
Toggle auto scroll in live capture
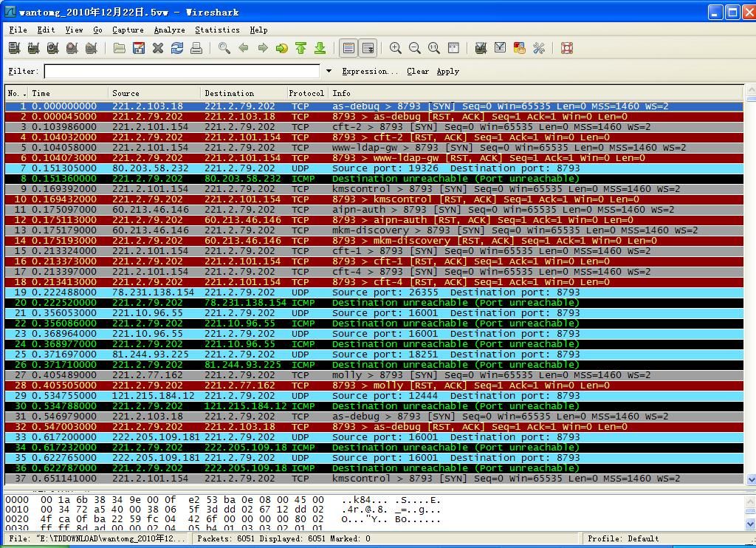368,48
